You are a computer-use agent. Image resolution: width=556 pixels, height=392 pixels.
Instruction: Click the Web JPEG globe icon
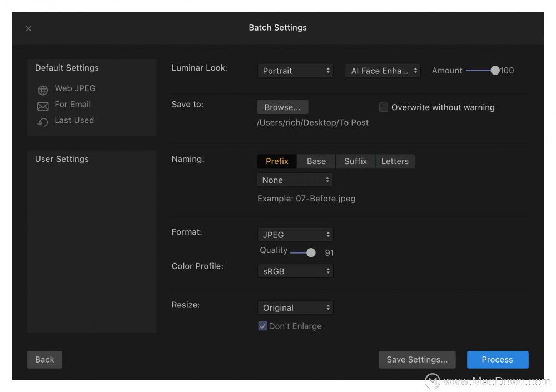[x=43, y=90]
